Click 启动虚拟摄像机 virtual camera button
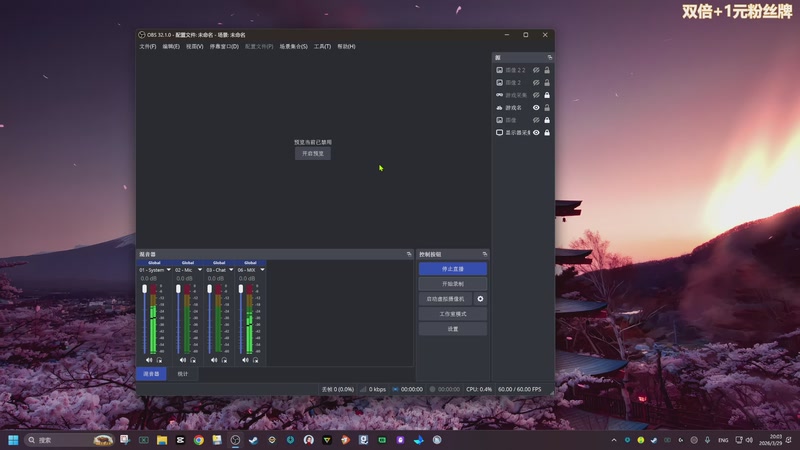The height and width of the screenshot is (450, 800). [445, 299]
